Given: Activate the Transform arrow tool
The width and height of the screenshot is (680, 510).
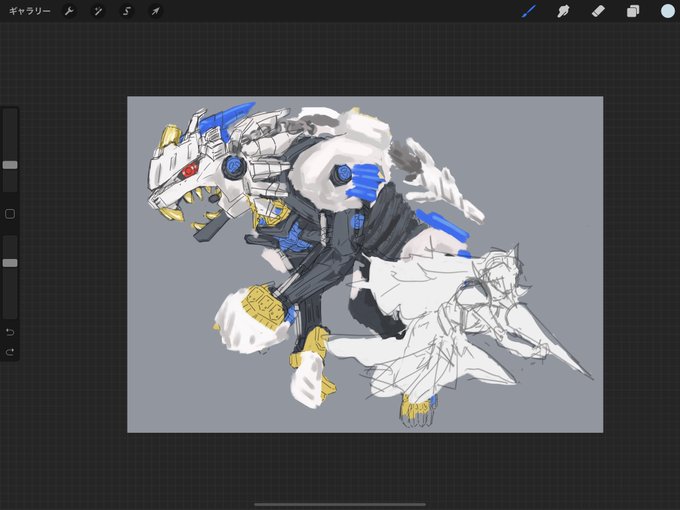Looking at the screenshot, I should click(x=155, y=11).
